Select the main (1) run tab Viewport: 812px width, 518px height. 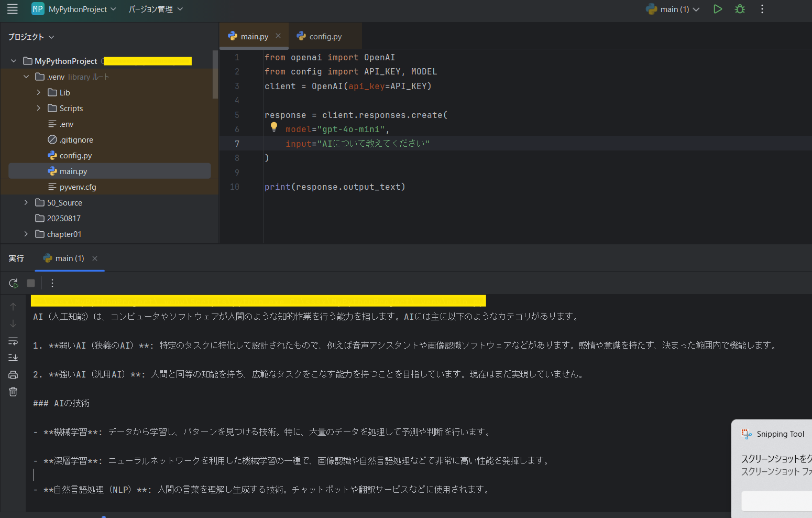click(69, 258)
